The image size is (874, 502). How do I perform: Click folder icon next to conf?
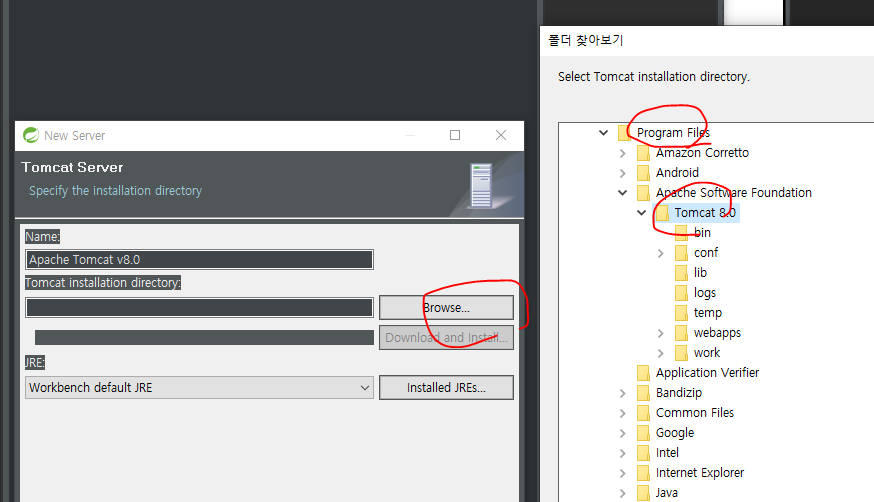click(x=681, y=252)
